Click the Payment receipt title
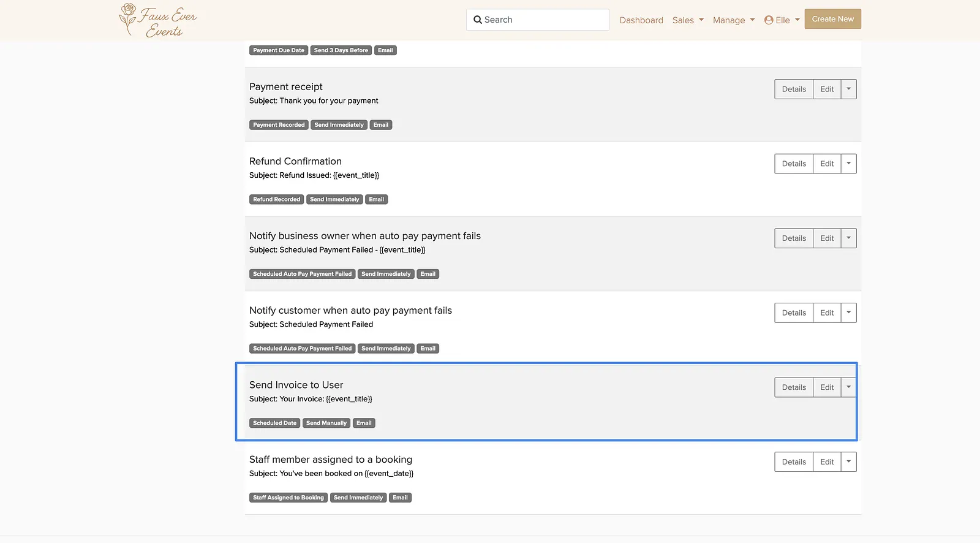This screenshot has height=543, width=980. tap(286, 87)
